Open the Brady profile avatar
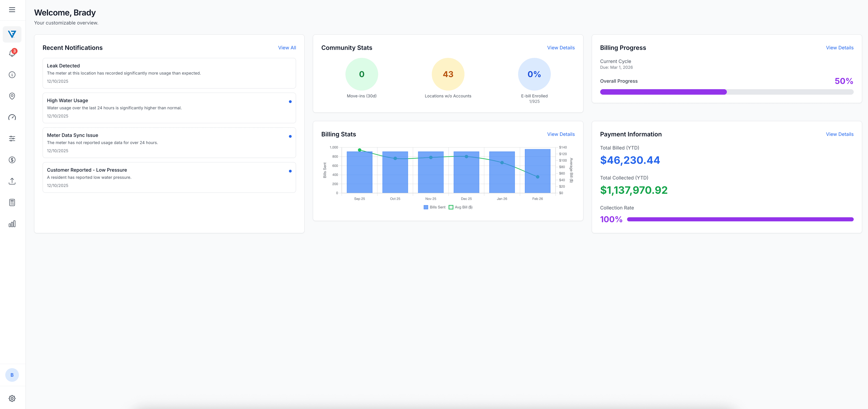 [x=12, y=374]
